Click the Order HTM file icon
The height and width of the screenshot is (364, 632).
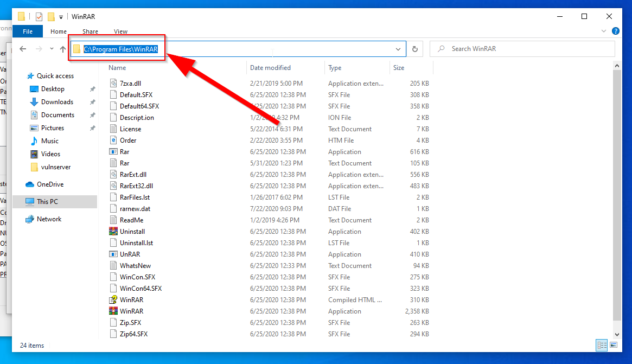(x=113, y=140)
